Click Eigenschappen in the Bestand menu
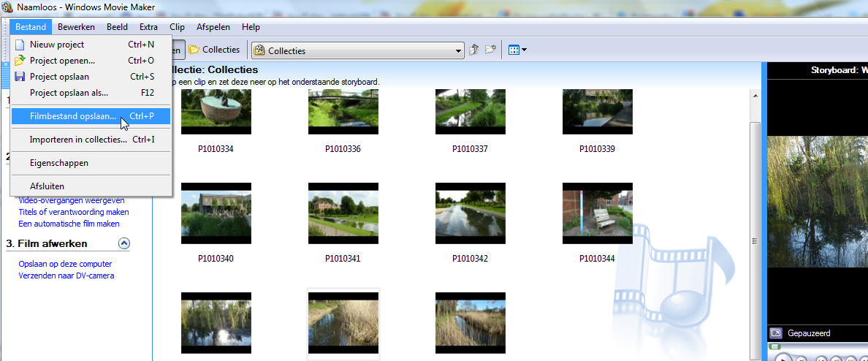 [59, 163]
